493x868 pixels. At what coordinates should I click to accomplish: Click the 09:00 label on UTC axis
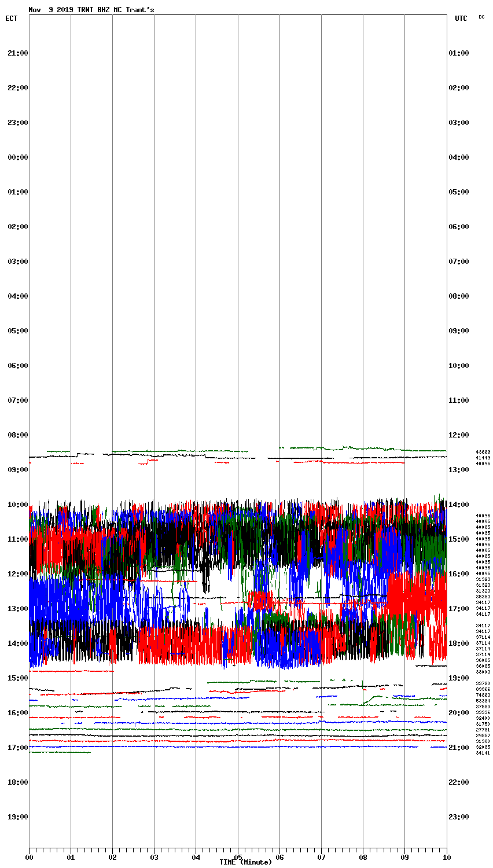tap(459, 331)
